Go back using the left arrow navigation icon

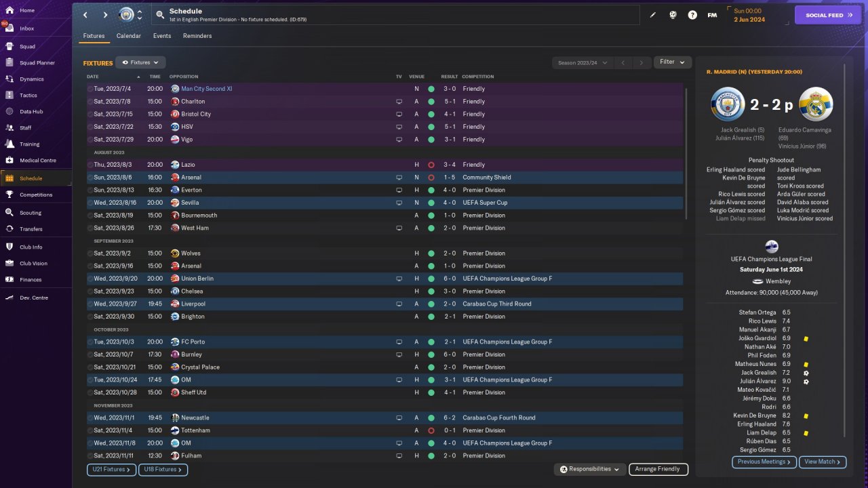85,15
